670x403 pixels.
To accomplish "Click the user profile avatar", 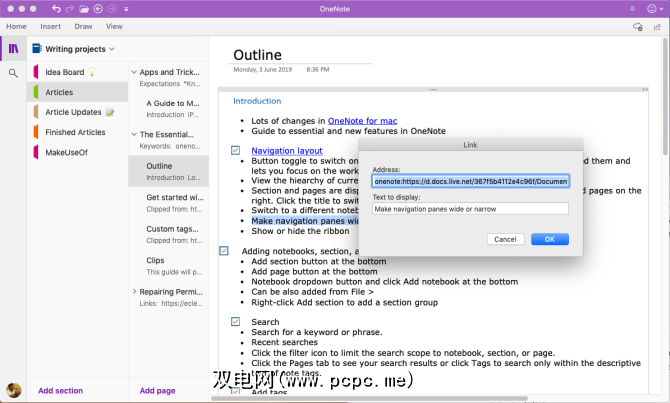I will pyautogui.click(x=13, y=390).
